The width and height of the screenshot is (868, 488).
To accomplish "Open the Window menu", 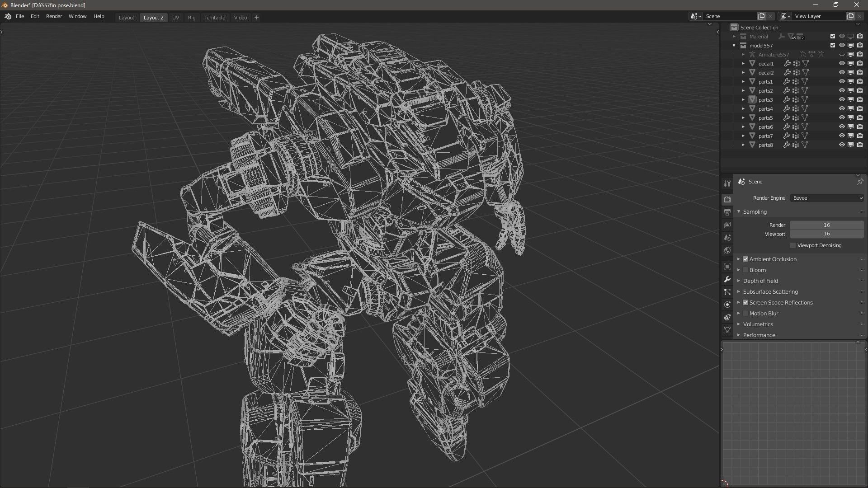I will (77, 16).
